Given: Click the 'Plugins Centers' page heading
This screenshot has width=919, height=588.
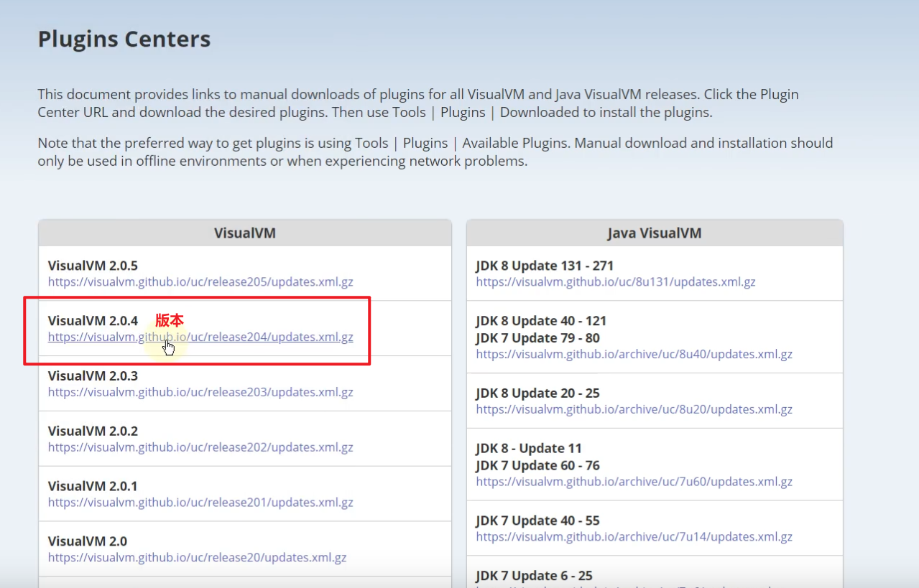Looking at the screenshot, I should click(124, 39).
